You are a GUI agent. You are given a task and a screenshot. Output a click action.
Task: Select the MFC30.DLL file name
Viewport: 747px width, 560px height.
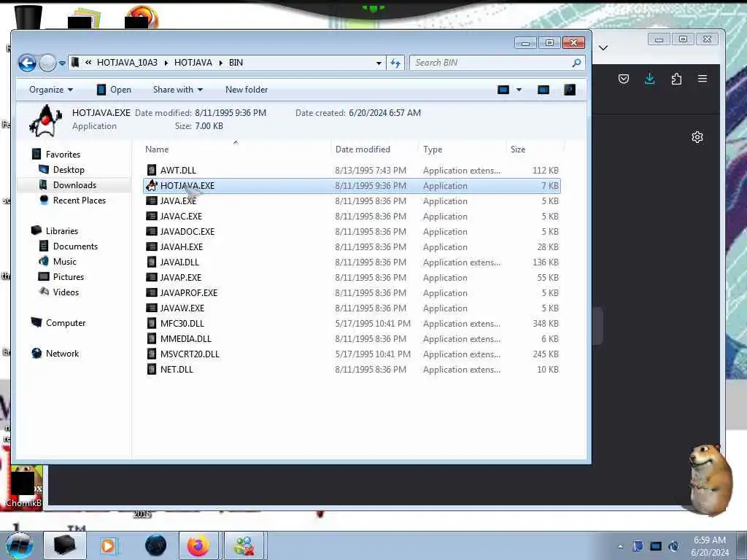click(182, 323)
